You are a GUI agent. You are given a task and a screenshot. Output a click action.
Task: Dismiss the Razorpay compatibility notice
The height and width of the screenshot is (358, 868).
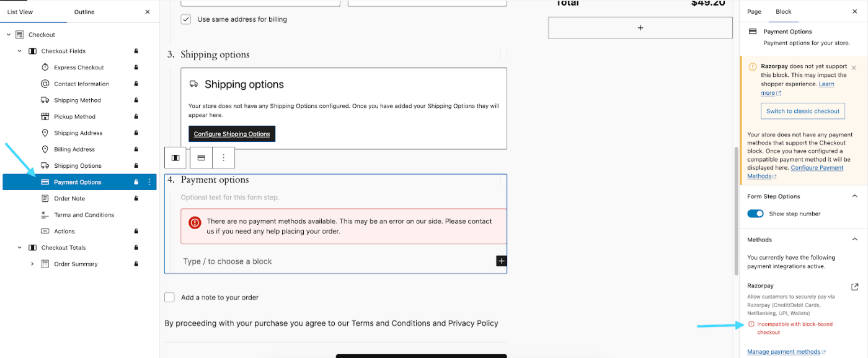tap(854, 68)
